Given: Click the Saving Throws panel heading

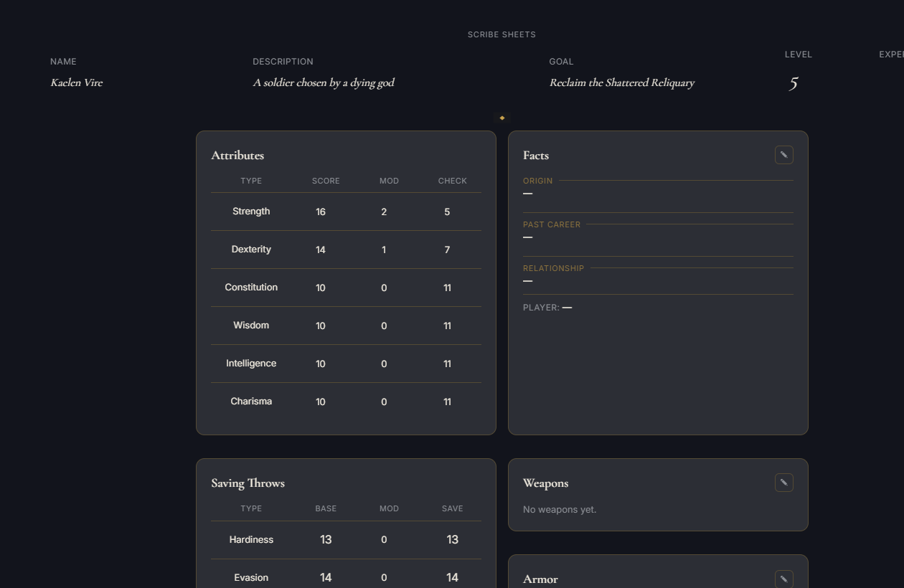Looking at the screenshot, I should tap(248, 483).
